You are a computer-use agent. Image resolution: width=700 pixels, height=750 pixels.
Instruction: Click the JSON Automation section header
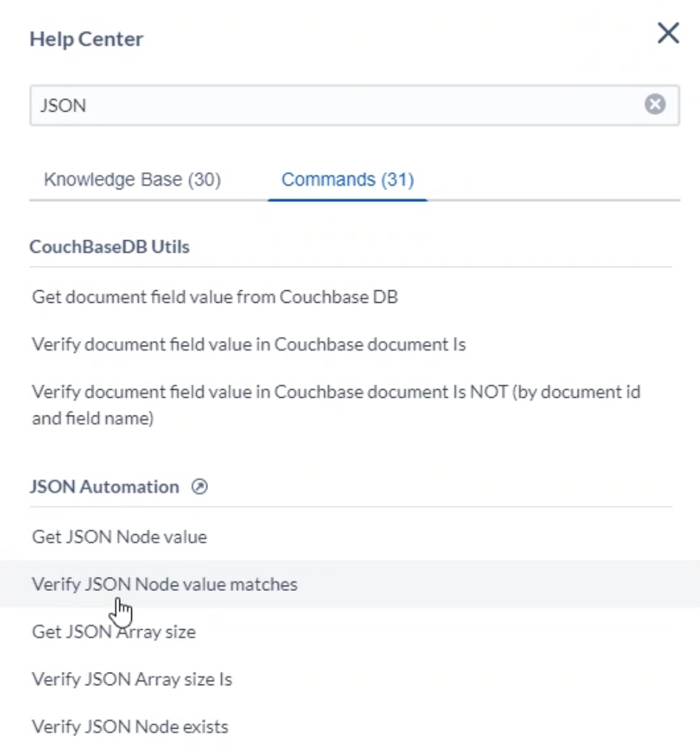pos(104,487)
